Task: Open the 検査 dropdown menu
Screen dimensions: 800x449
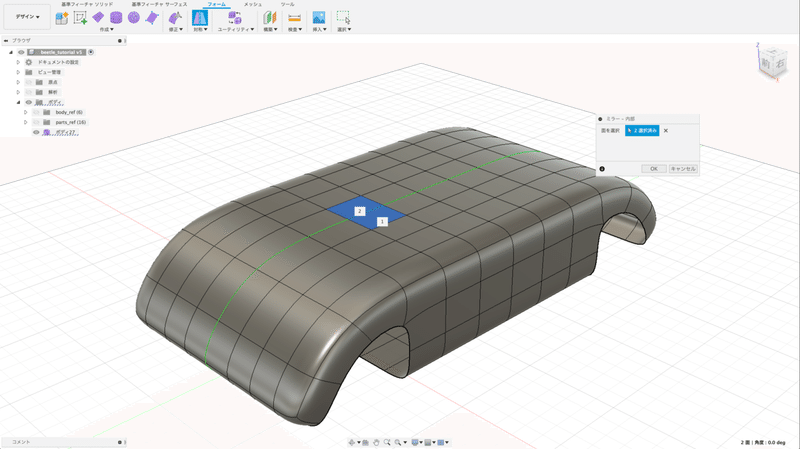Action: tap(295, 30)
